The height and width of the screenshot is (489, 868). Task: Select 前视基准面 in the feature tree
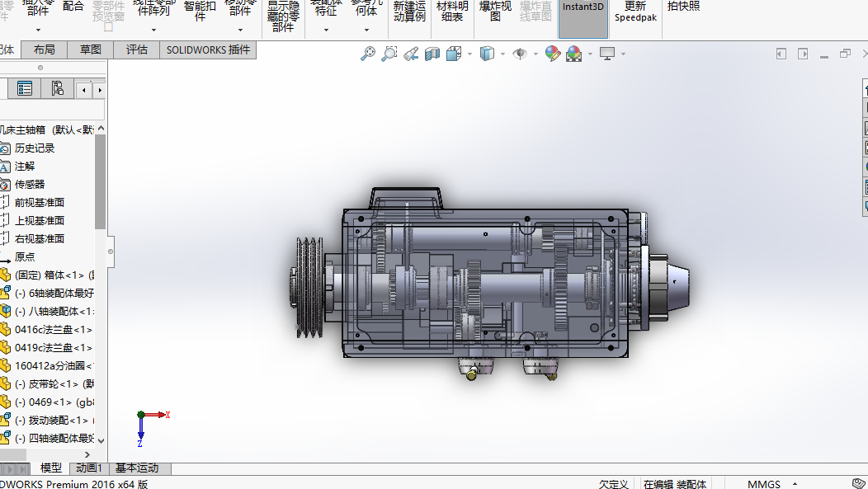[x=39, y=202]
